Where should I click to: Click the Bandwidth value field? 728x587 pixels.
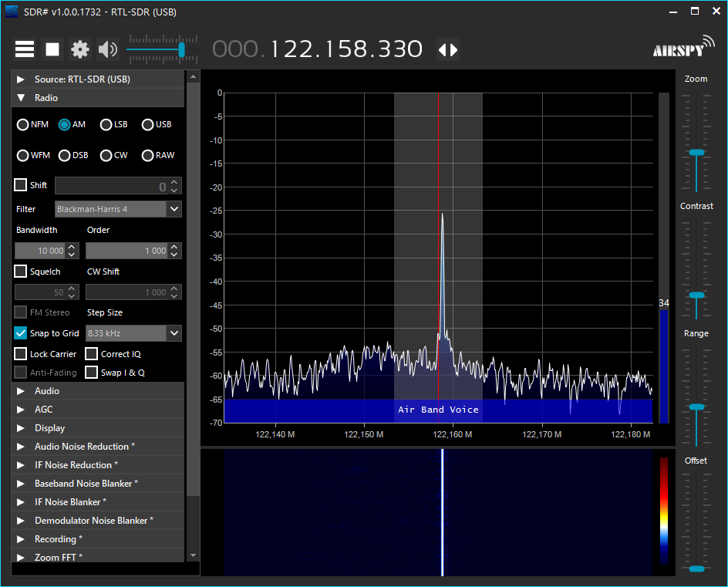pyautogui.click(x=40, y=251)
